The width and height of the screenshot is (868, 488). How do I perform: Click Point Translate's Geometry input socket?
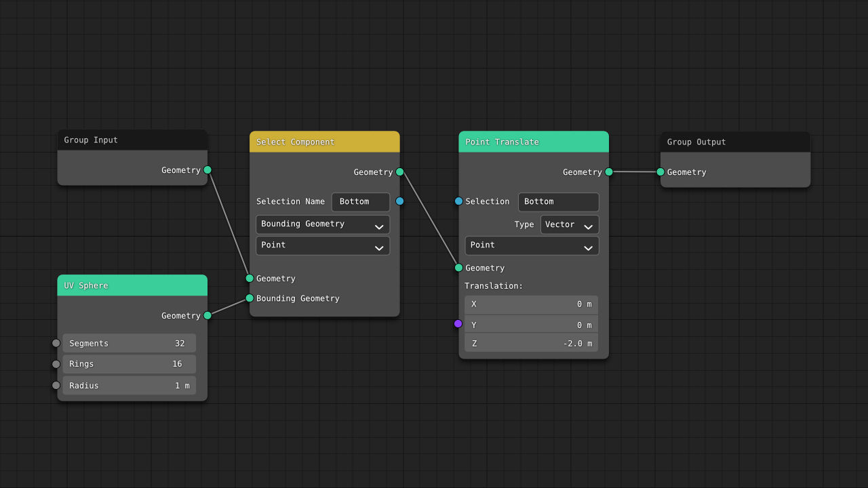(459, 268)
